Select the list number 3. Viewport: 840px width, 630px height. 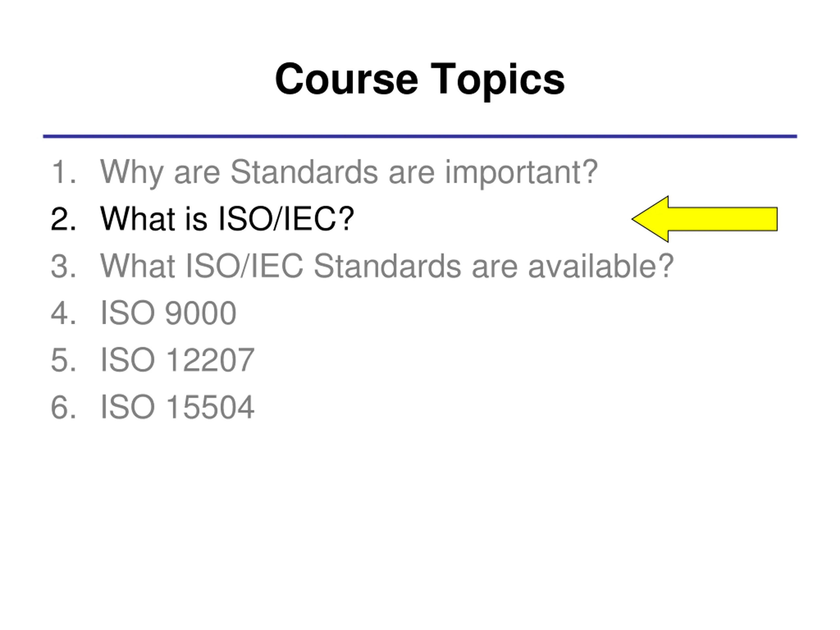tap(63, 266)
